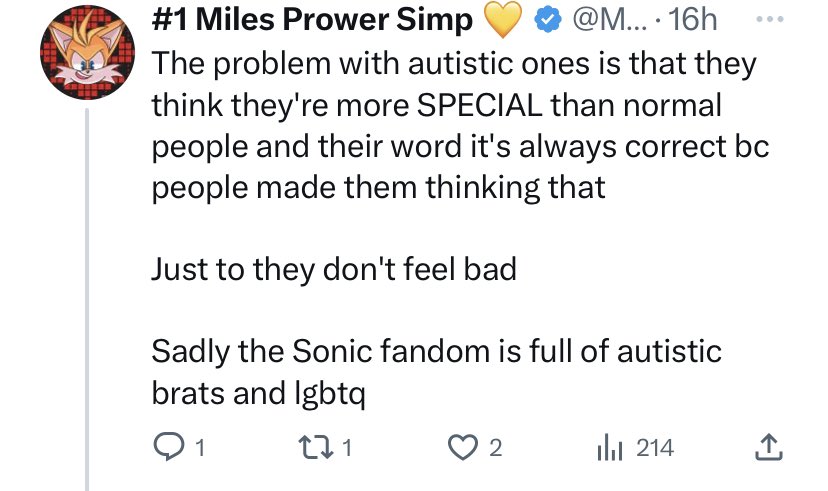Click the blue verified checkmark badge
This screenshot has height=491, width=828.
point(548,20)
